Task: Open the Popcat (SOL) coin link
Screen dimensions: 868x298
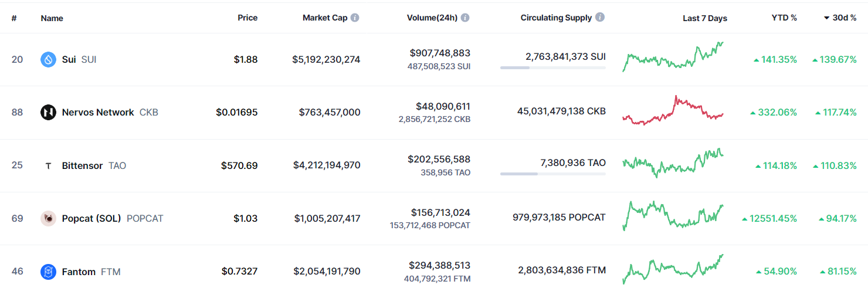Action: (x=113, y=218)
